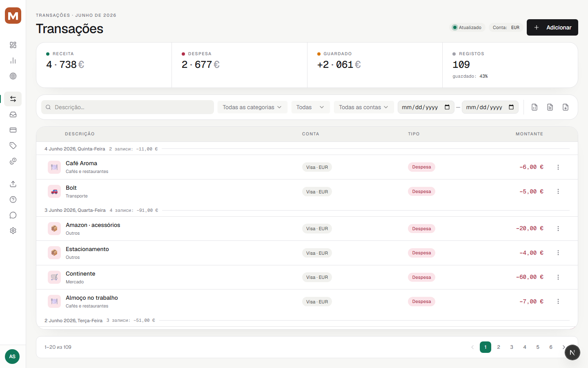Open the start date calendar picker

click(447, 107)
